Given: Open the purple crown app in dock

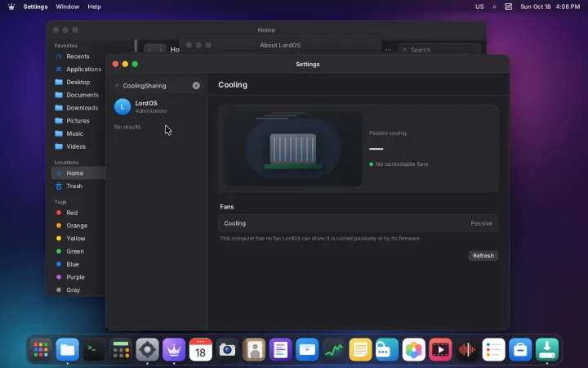Looking at the screenshot, I should click(174, 350).
